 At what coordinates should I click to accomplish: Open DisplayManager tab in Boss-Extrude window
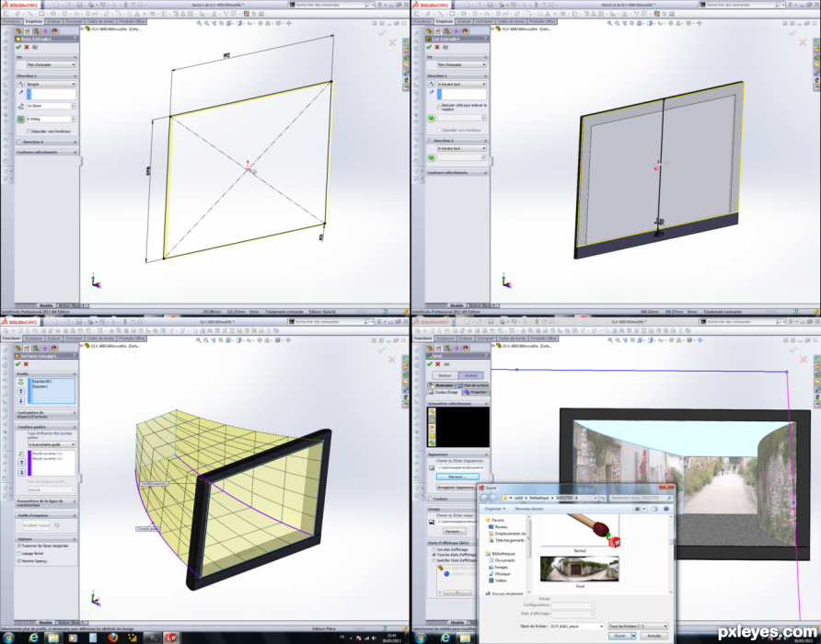point(54,31)
